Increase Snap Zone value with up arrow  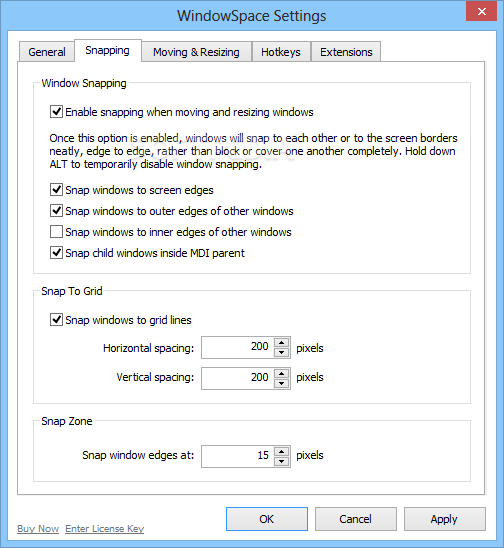282,451
